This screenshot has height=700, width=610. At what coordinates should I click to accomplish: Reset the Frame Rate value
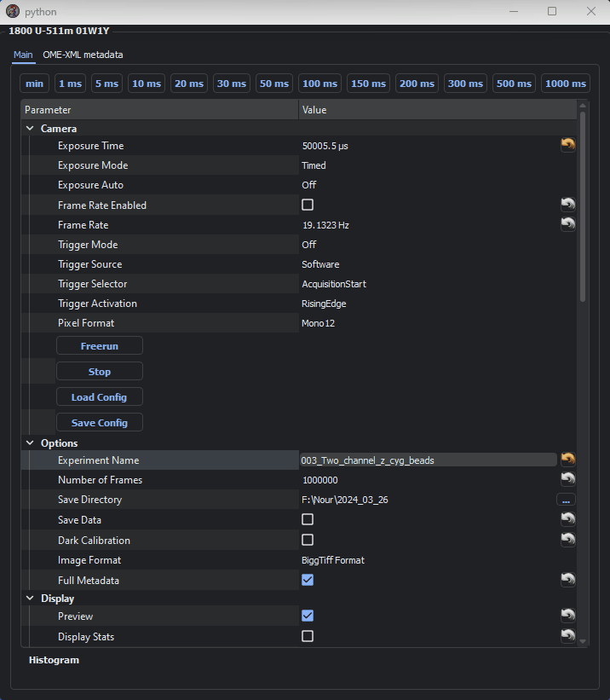[567, 224]
